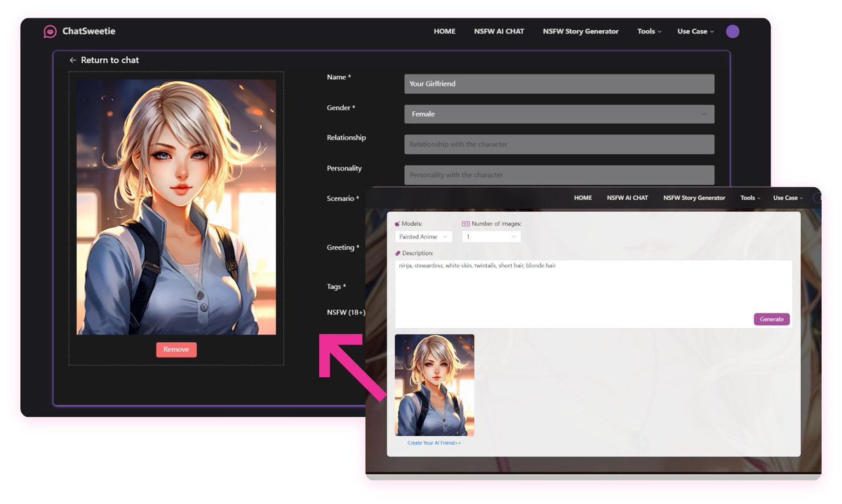Click the Description text area with tags
The width and height of the screenshot is (842, 504).
pos(594,294)
